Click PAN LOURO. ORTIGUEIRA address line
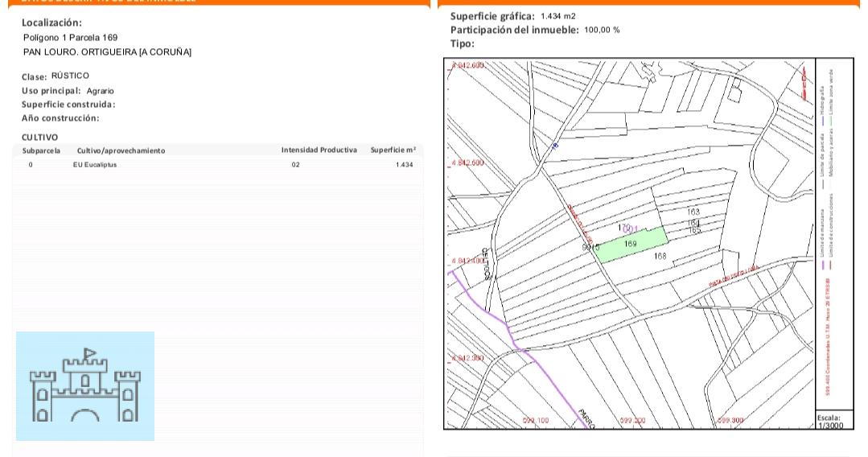 (x=107, y=52)
